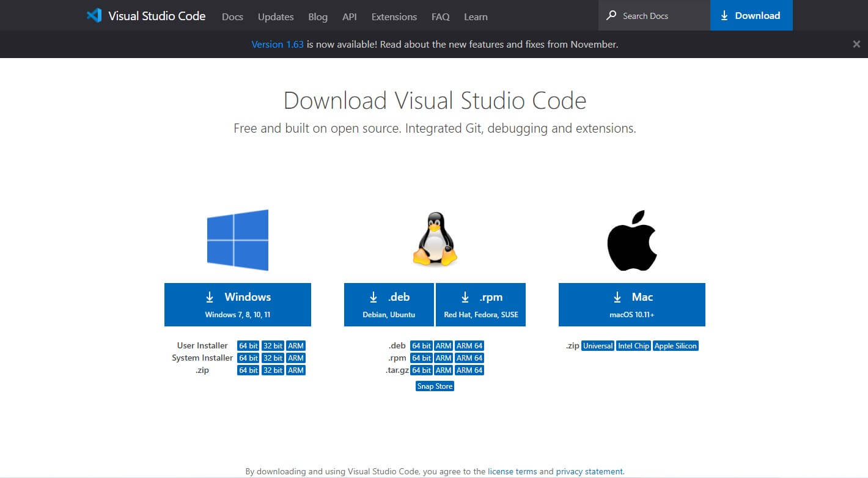The width and height of the screenshot is (868, 478).
Task: Open the privacy statement link
Action: pos(589,471)
